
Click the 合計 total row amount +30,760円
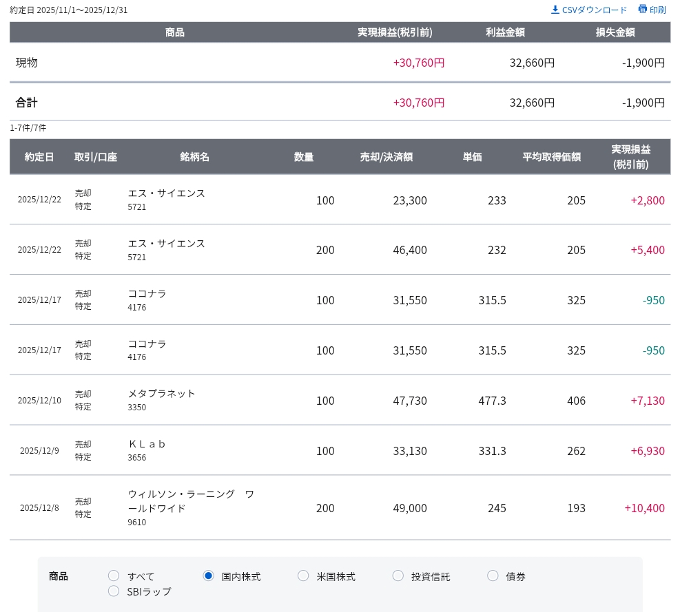(x=419, y=103)
